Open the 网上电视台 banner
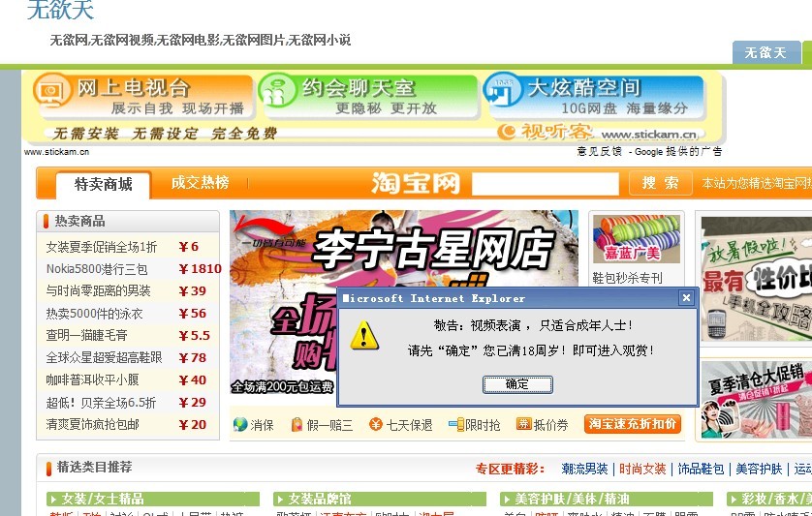Viewport: 812px width, 516px height. (143, 97)
